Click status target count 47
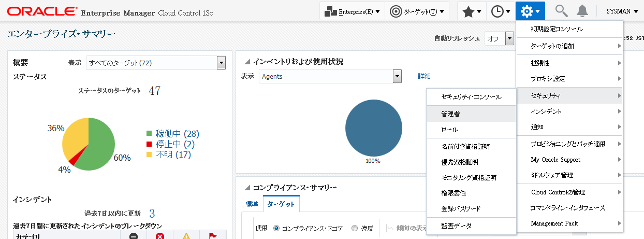Viewport: 644px width, 239px height. pos(155,91)
